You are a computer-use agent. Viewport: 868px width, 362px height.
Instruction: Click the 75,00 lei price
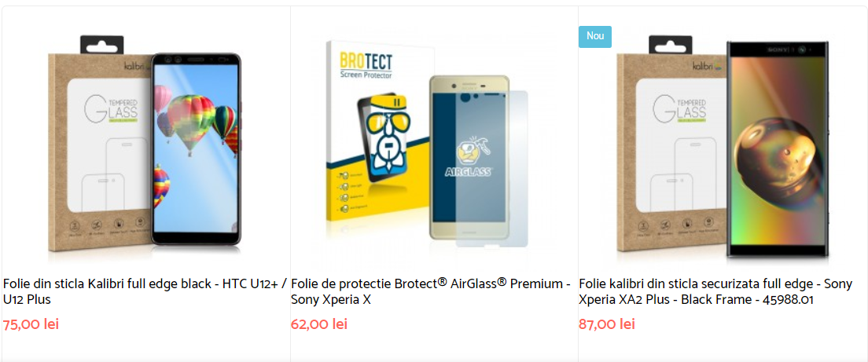click(31, 324)
